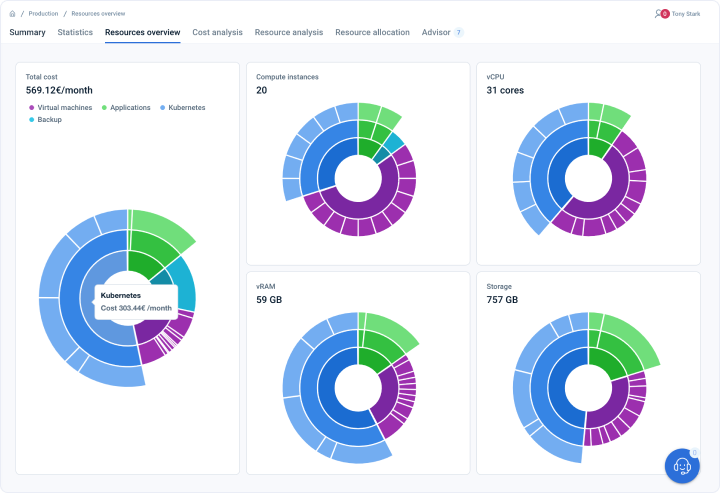
Task: Open the Cost analysis tab
Action: pyautogui.click(x=217, y=33)
